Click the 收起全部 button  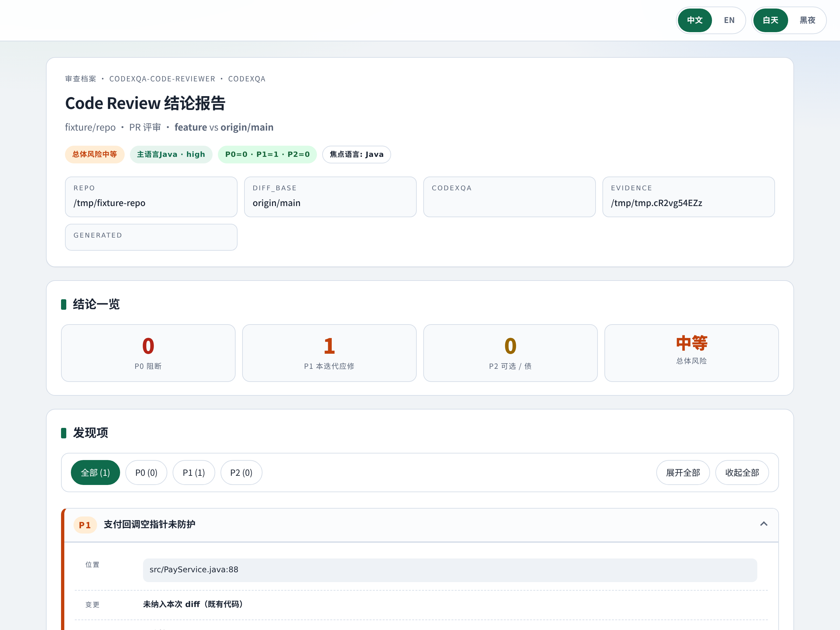click(742, 472)
